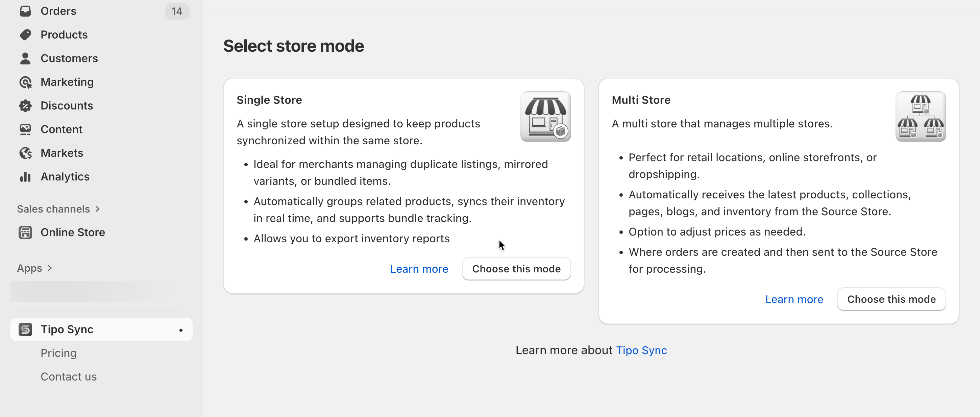Click the Markets globe icon

25,153
